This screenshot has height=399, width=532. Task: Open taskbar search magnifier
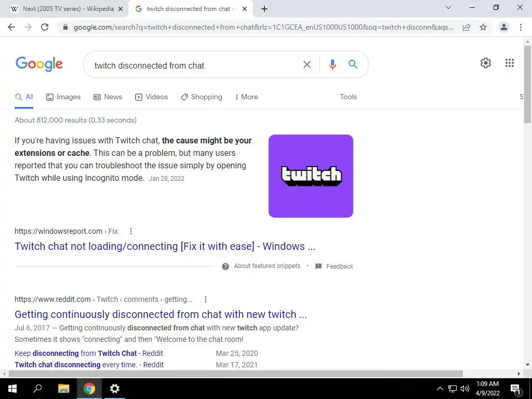point(37,389)
